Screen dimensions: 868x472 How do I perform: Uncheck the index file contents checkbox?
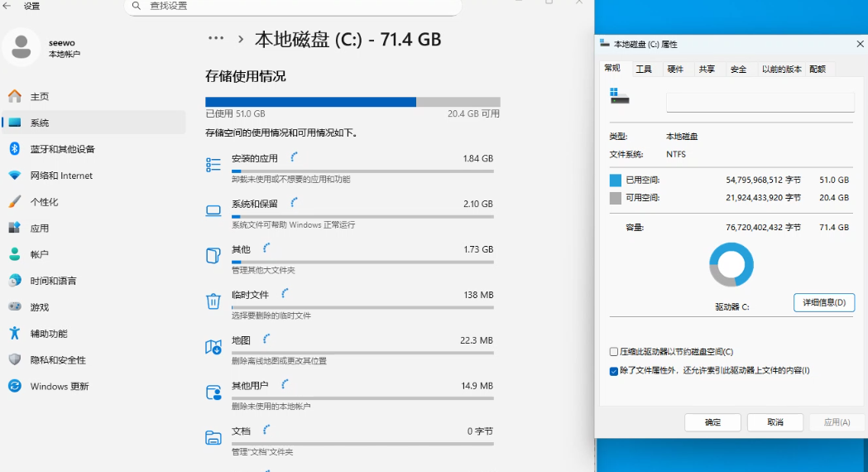pyautogui.click(x=613, y=371)
